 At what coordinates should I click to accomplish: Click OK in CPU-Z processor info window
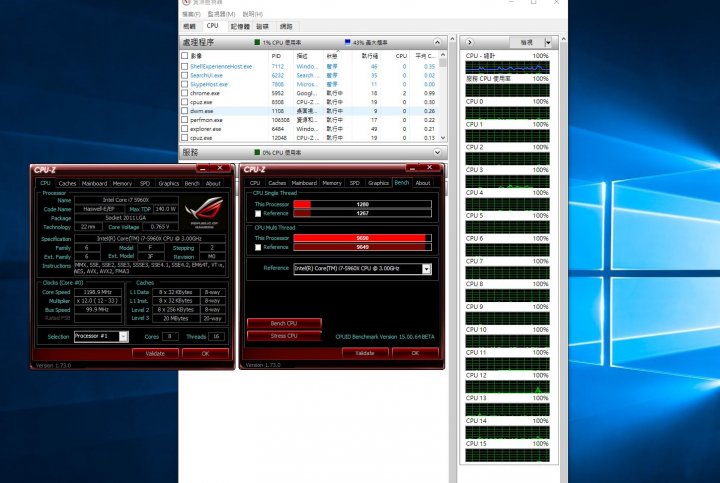pos(205,354)
